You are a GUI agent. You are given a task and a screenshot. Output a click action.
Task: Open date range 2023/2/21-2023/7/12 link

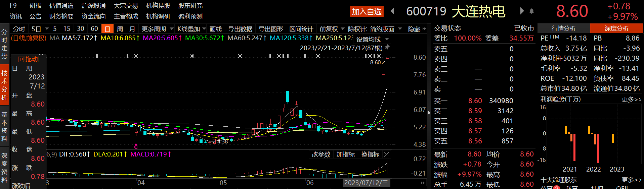pos(341,48)
